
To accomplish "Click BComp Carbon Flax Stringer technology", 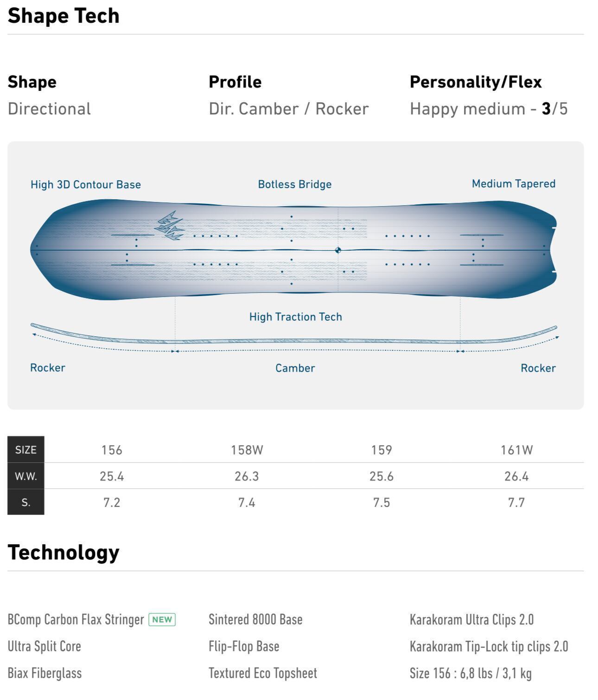I will 76,619.
